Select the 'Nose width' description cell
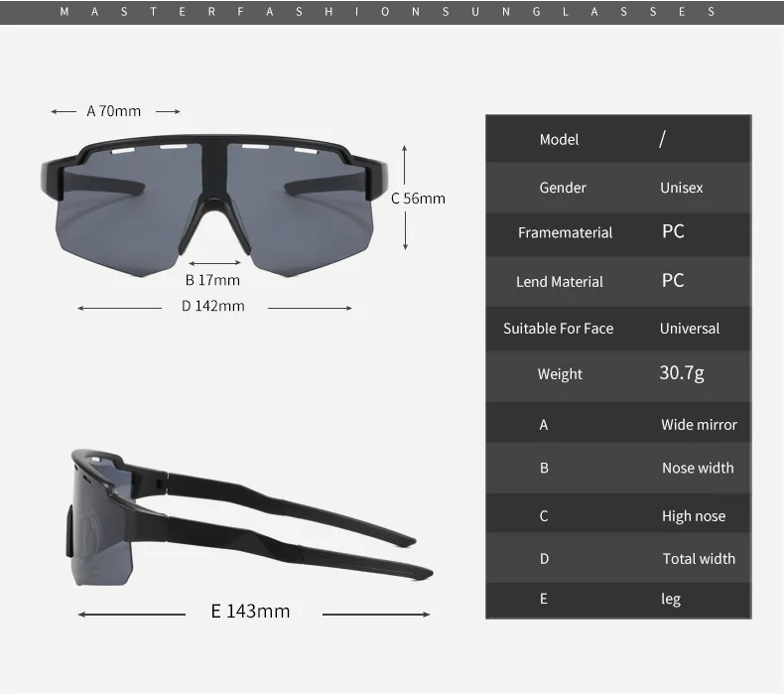 (x=698, y=468)
